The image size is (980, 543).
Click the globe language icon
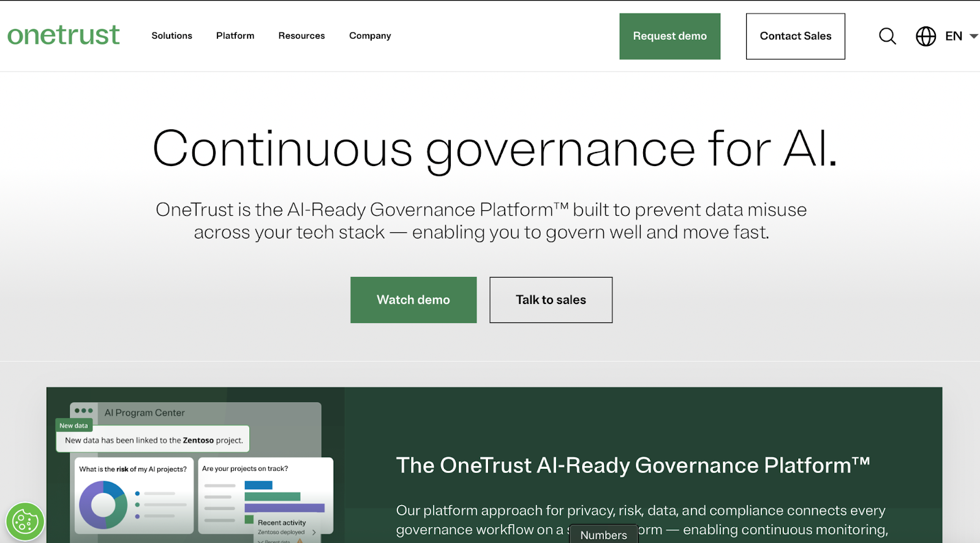925,36
